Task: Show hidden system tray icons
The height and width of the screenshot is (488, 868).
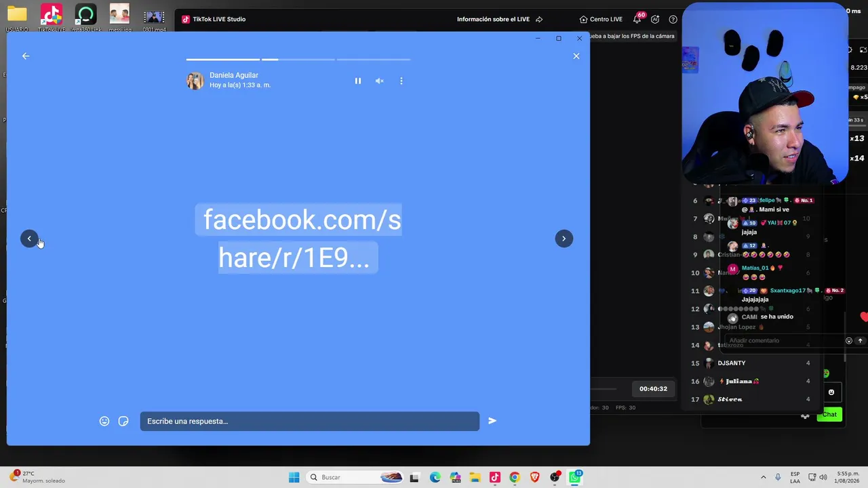Action: pyautogui.click(x=764, y=477)
